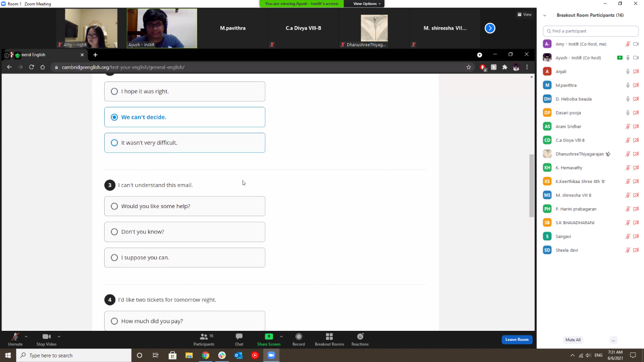The width and height of the screenshot is (644, 362).
Task: Click the Stop Video camera icon
Action: click(46, 337)
